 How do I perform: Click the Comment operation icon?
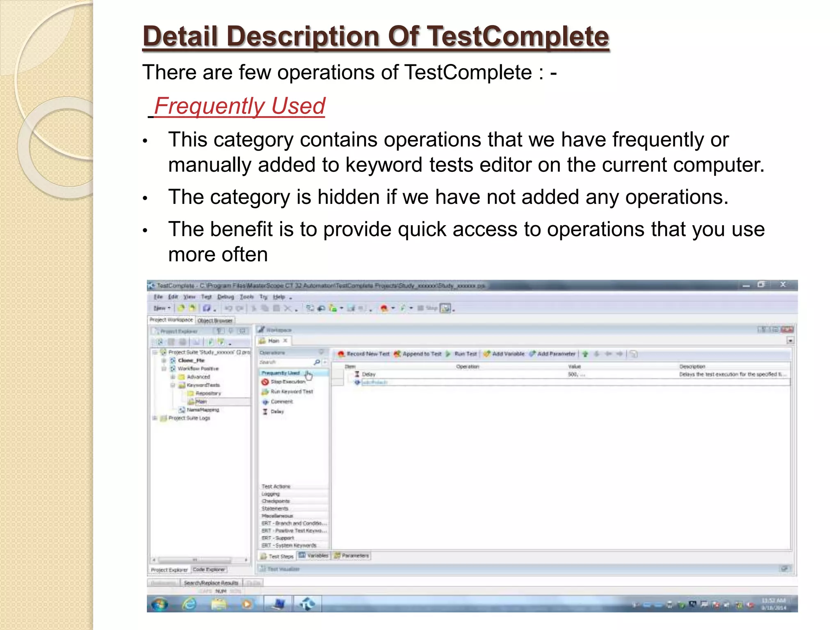(x=265, y=402)
